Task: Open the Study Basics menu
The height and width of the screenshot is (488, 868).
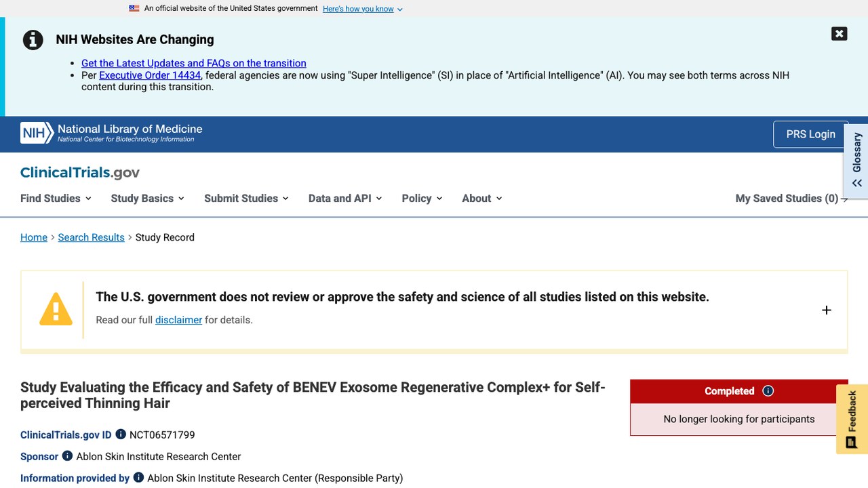Action: pos(147,199)
